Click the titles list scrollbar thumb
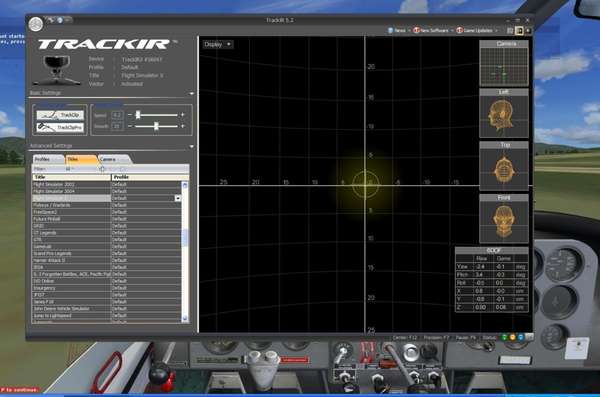The image size is (600, 397). point(185,237)
